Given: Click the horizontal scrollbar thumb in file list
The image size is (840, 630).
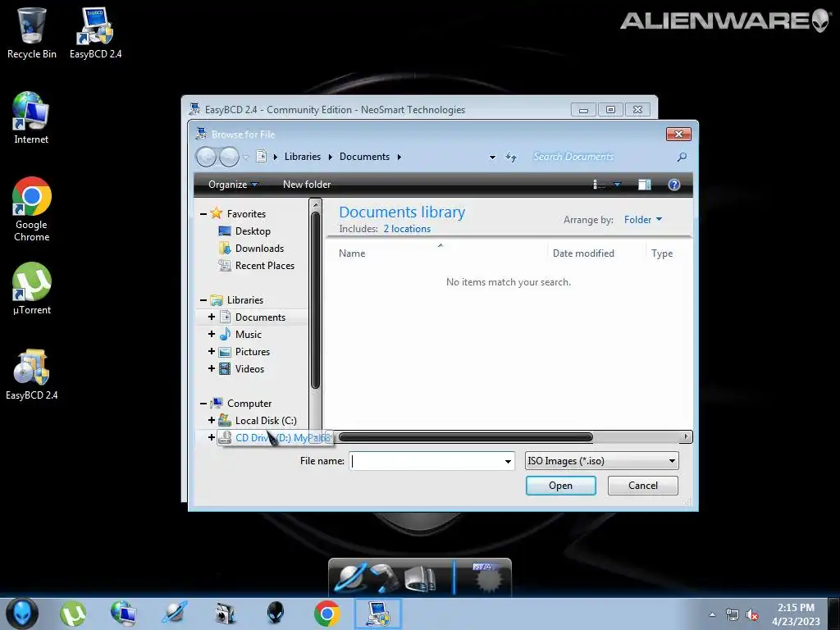Looking at the screenshot, I should (466, 437).
